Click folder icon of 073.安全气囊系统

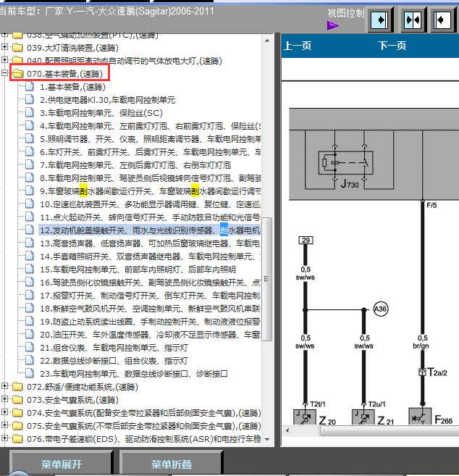pyautogui.click(x=17, y=400)
